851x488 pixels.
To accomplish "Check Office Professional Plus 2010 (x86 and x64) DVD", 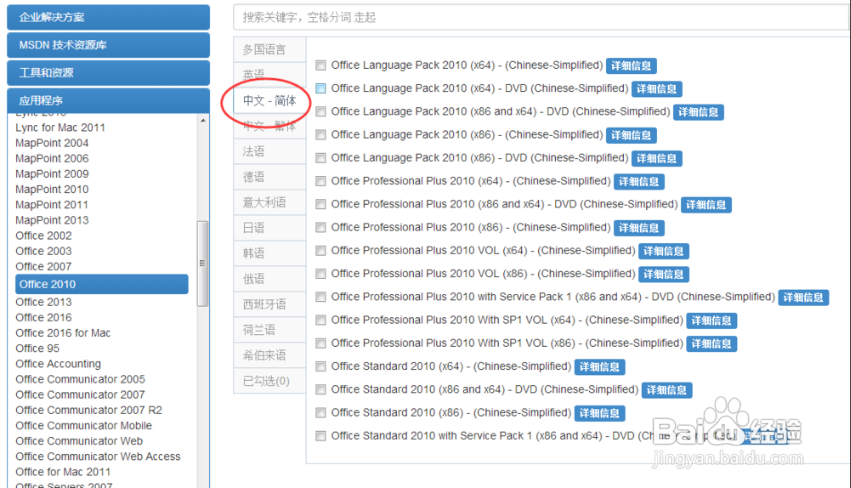I will pos(321,204).
